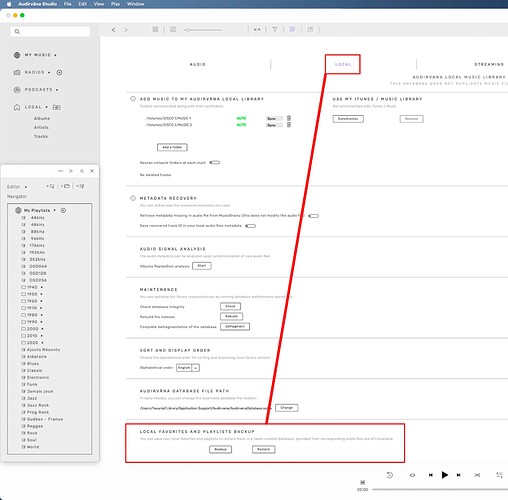
Task: Delete the DISCO 2/MUSIC 2 folder with trash icon
Action: [x=289, y=125]
